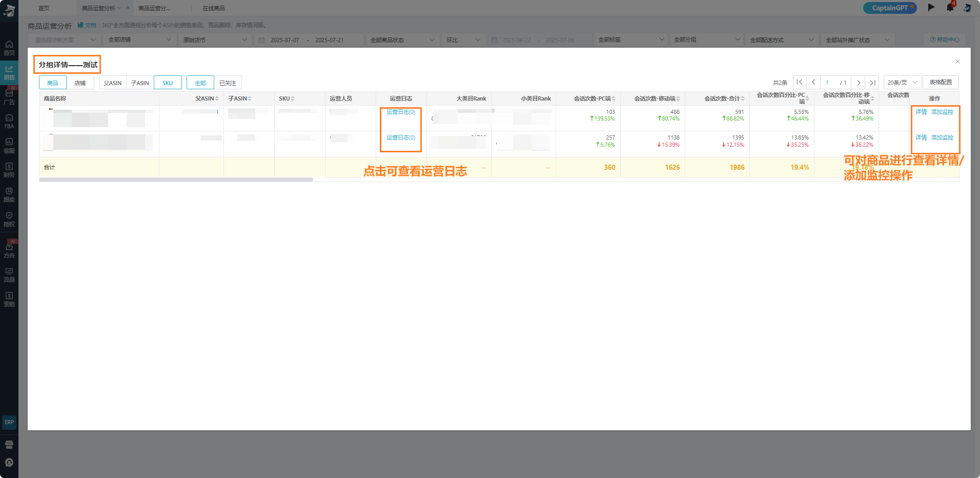The width and height of the screenshot is (980, 478).
Task: Open 跟卖 section in left sidebar
Action: coord(9,195)
